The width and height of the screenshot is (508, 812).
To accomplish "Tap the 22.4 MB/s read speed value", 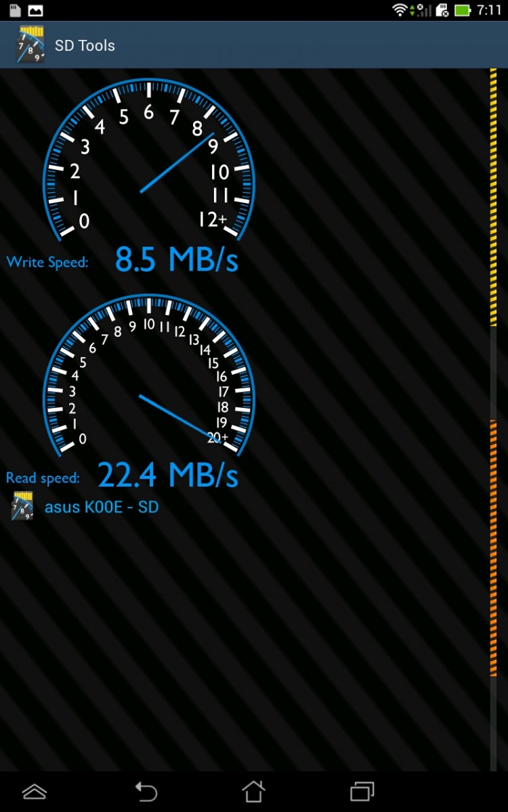I will (168, 475).
